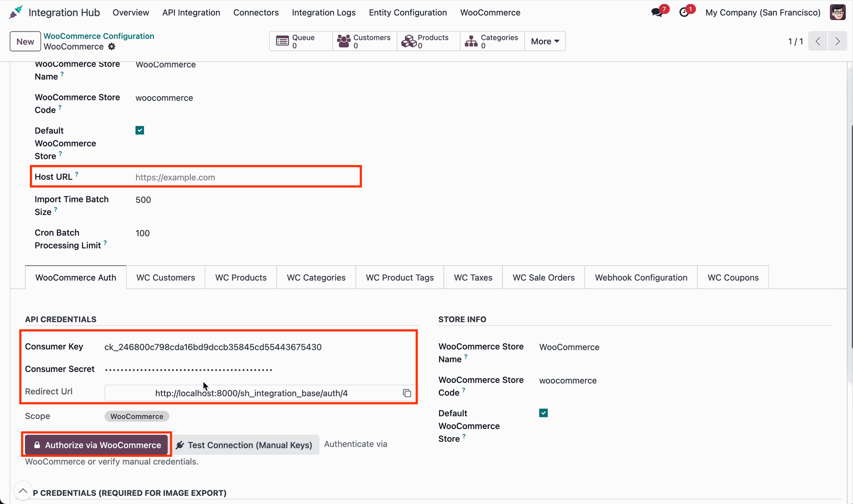
Task: Switch to the WC Sale Orders tab
Action: [x=543, y=278]
